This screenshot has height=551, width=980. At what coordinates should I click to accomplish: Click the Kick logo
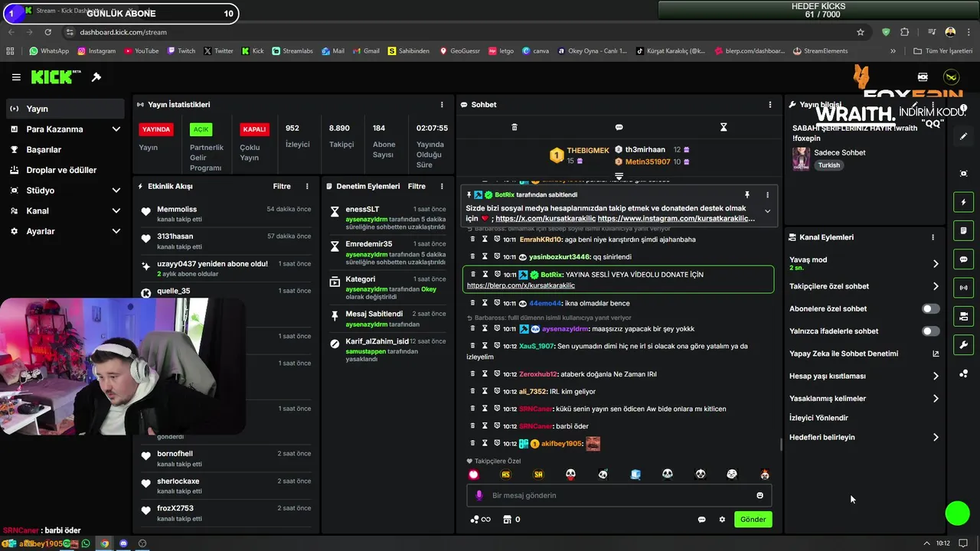pyautogui.click(x=56, y=77)
